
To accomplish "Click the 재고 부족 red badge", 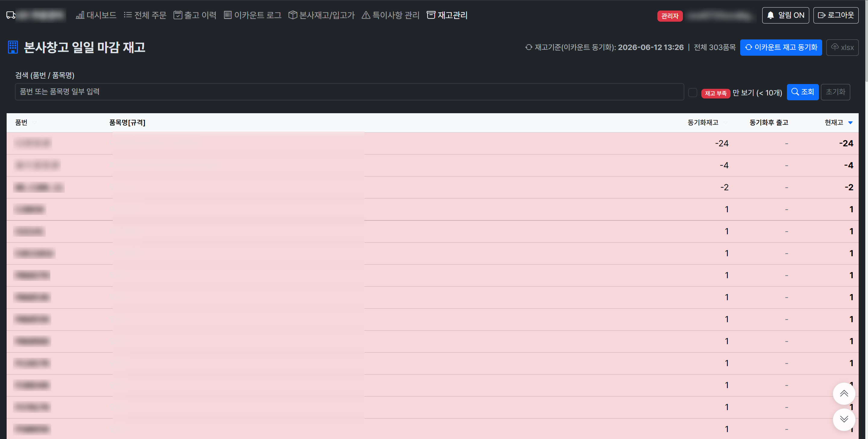I will point(715,93).
